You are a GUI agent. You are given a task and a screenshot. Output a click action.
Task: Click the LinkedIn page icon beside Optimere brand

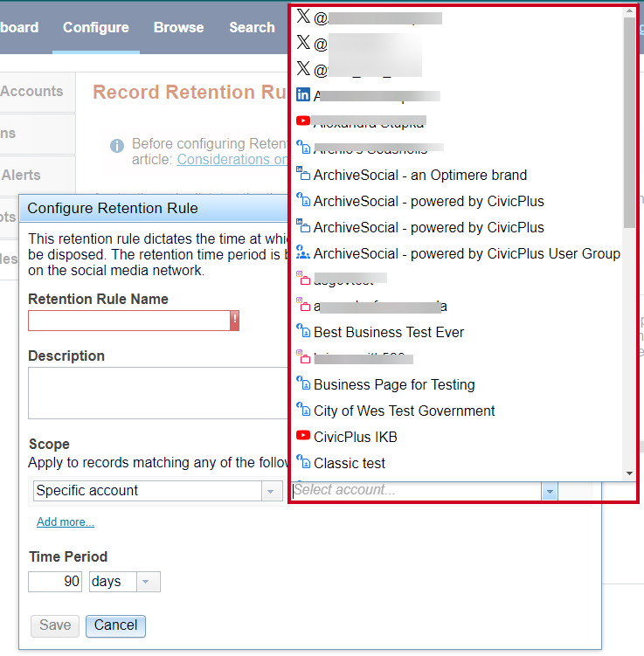click(303, 173)
